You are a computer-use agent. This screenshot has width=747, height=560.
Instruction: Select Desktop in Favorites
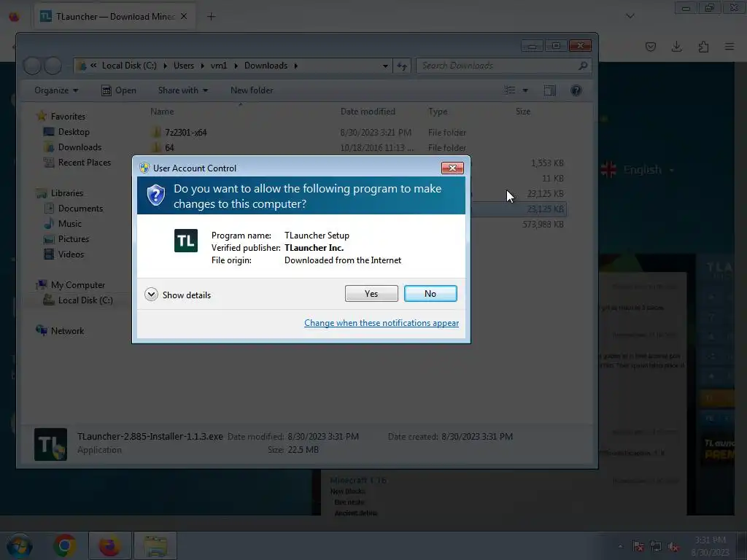click(x=74, y=132)
